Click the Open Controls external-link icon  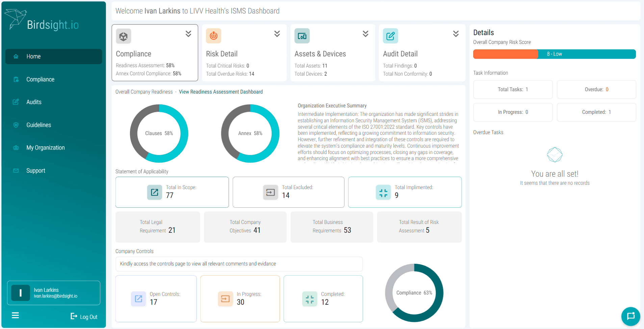tap(138, 299)
